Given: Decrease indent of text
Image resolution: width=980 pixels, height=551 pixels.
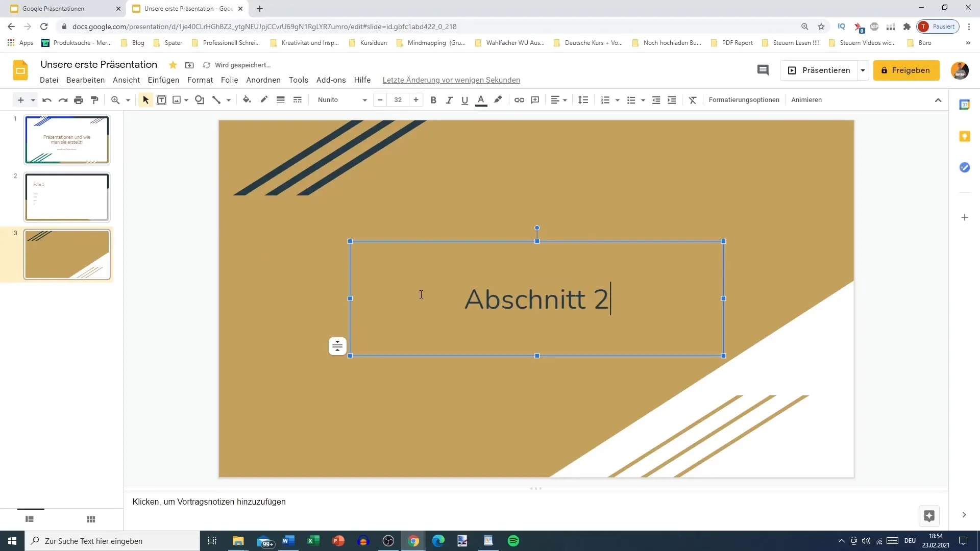Looking at the screenshot, I should (x=656, y=100).
